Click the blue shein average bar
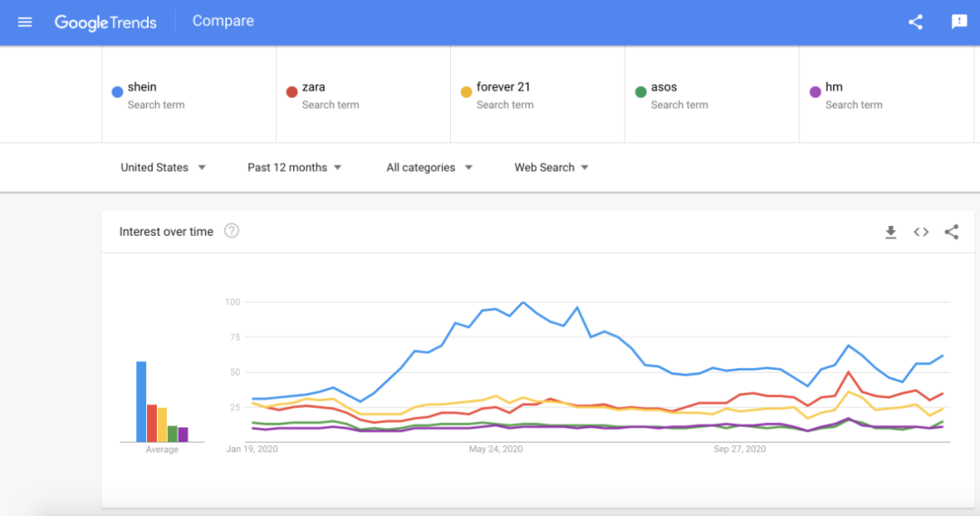This screenshot has height=516, width=980. 142,402
